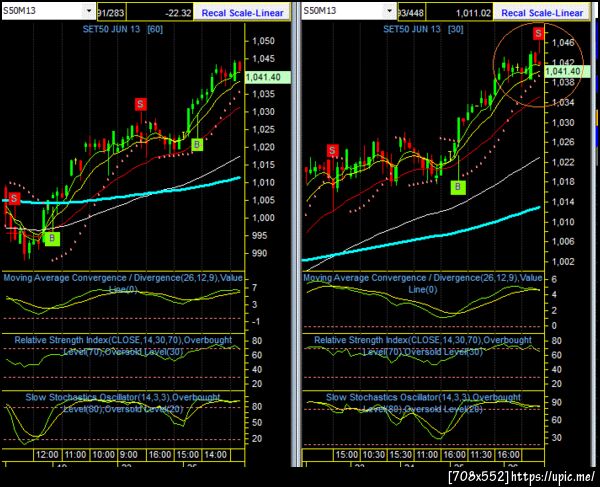600x487 pixels.
Task: Click the 1,018 price axis label
Action: pyautogui.click(x=562, y=182)
